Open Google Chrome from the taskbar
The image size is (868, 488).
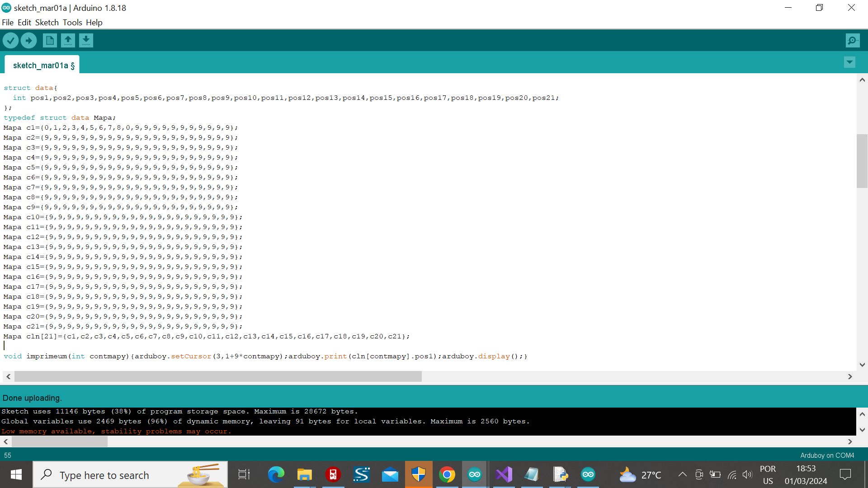[447, 475]
